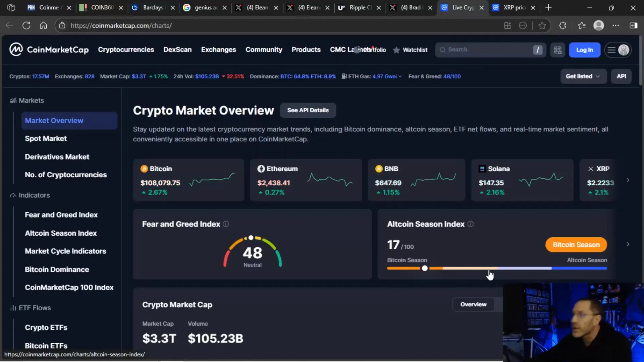This screenshot has height=362, width=644.
Task: Open browser settings and more menu
Action: coord(616,25)
